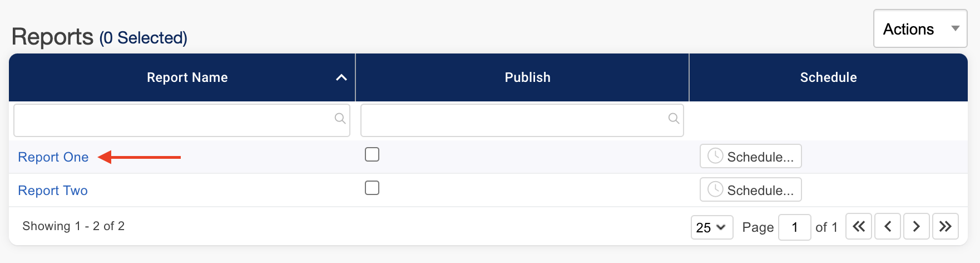Click the Report Name filter text field
Screen dimensions: 980x263
pos(172,120)
